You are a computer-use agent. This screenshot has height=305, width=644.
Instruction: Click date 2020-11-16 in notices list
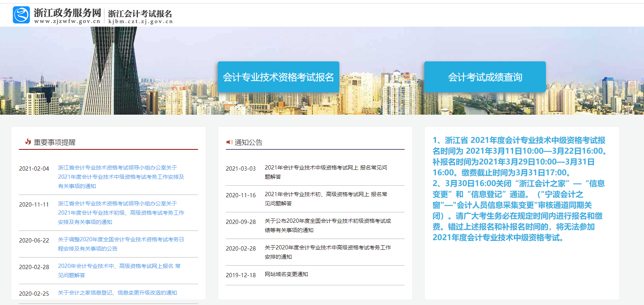[241, 195]
